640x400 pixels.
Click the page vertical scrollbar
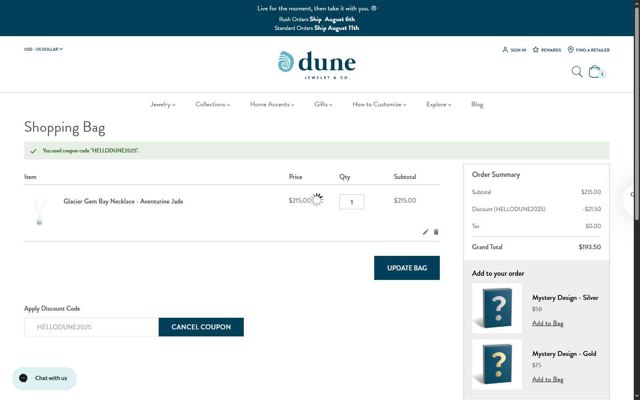click(x=637, y=114)
